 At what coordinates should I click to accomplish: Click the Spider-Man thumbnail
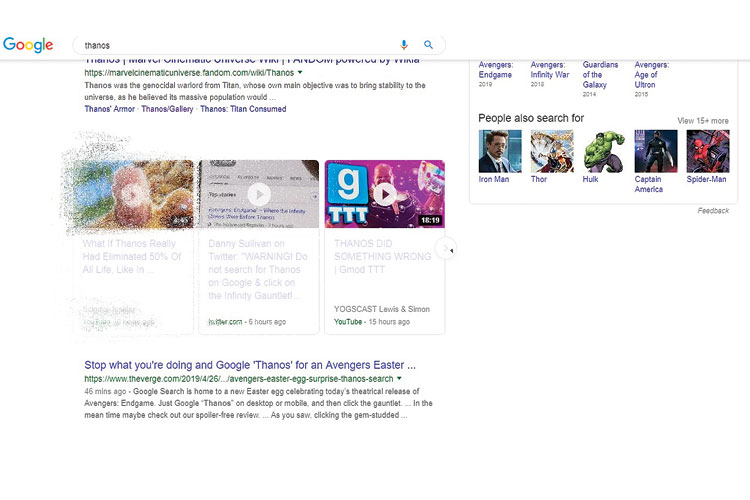point(707,151)
